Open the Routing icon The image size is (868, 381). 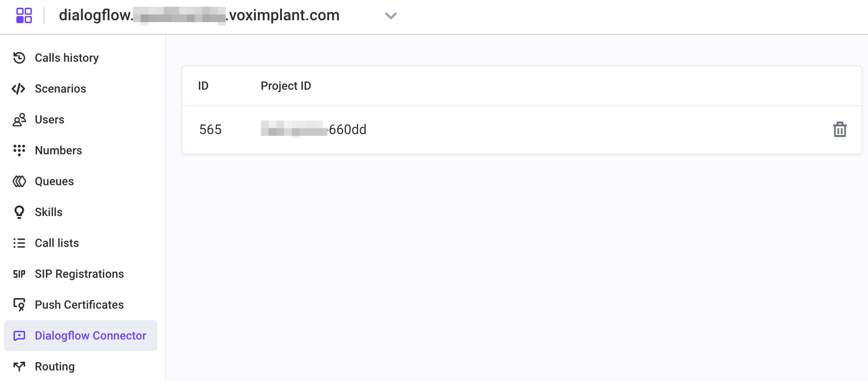[19, 367]
